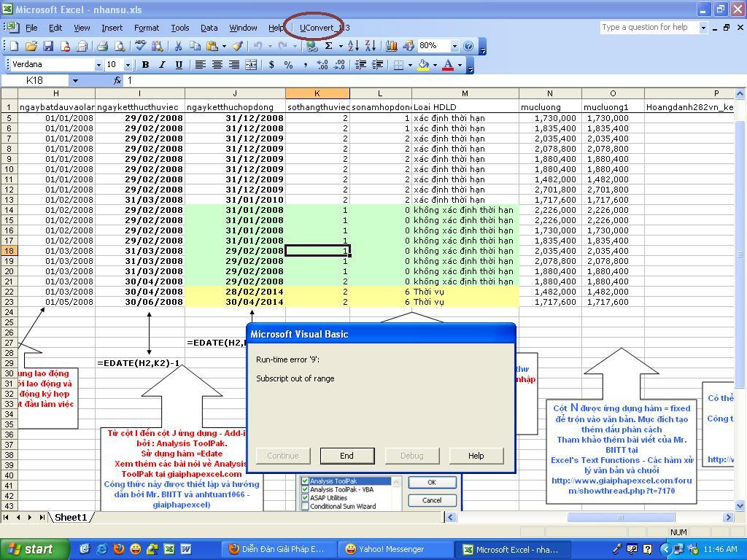Screen dimensions: 747x560
Task: Apply AutoSum with the sigma icon
Action: [329, 46]
